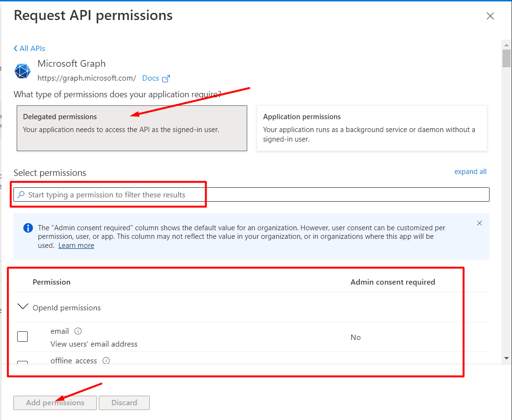Image resolution: width=512 pixels, height=420 pixels.
Task: Click the Discard button
Action: pyautogui.click(x=125, y=403)
